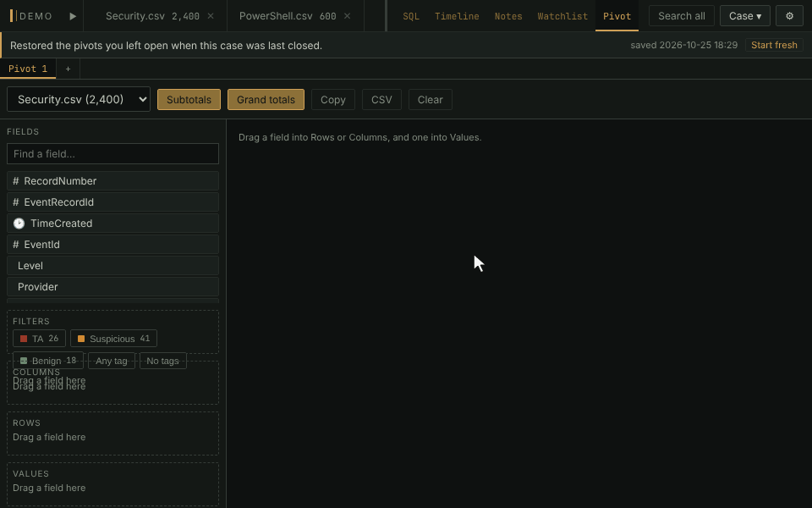Open the Timeline view
The width and height of the screenshot is (812, 508).
457,16
